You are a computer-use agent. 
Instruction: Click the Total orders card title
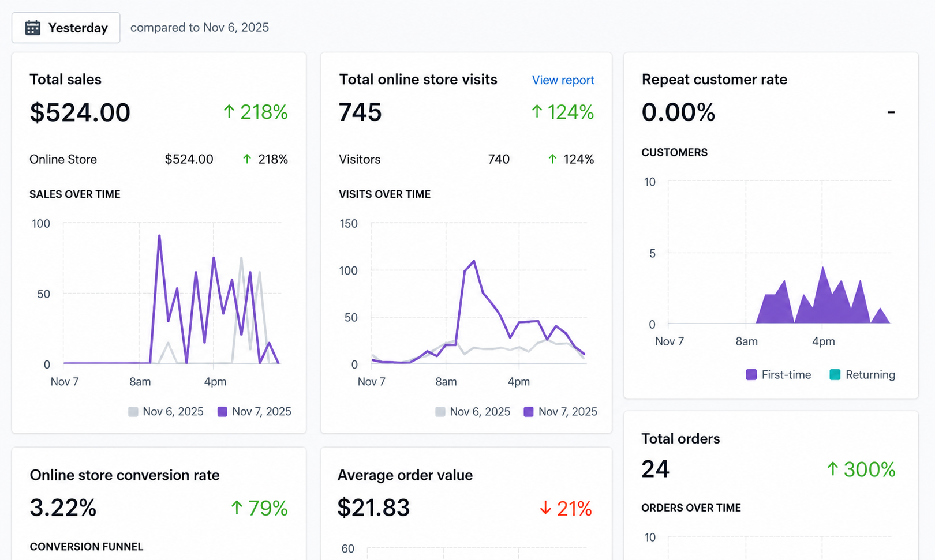680,439
